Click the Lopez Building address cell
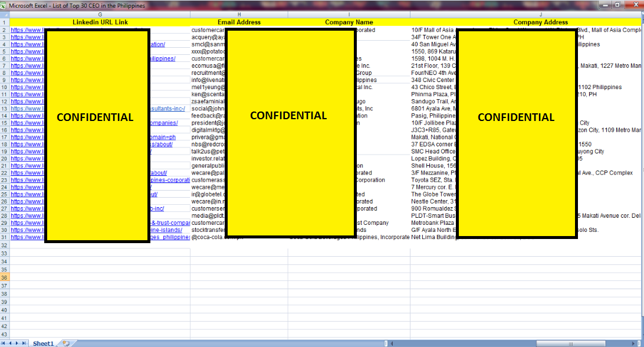The image size is (644, 347). click(433, 159)
